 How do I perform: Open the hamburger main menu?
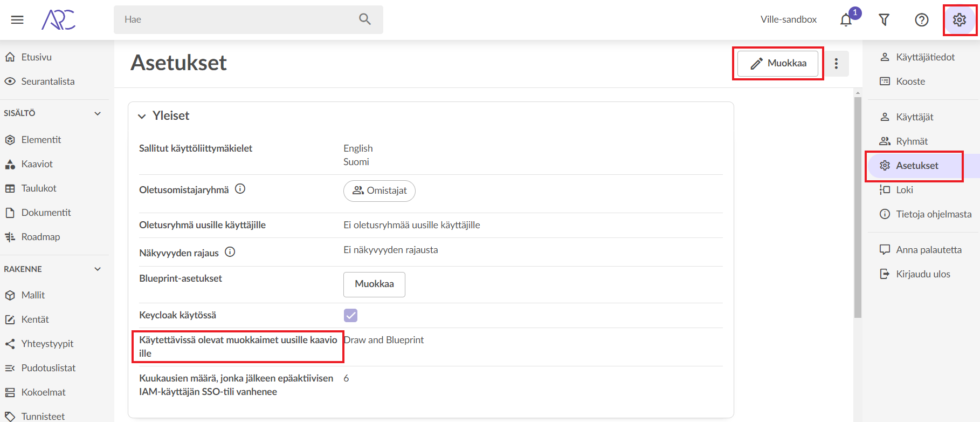(x=17, y=20)
